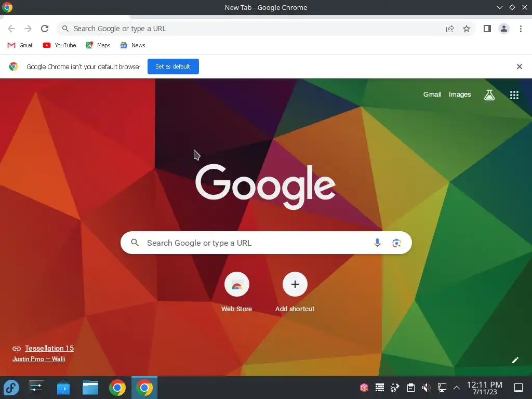Open the network connection tray icon
Screen dimensions: 532x399
(442, 388)
